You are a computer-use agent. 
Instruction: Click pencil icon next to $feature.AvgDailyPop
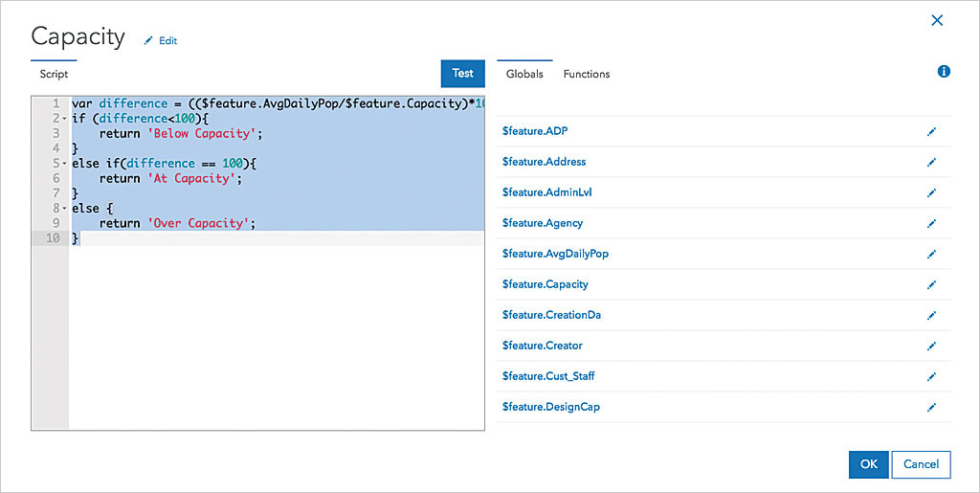click(932, 254)
